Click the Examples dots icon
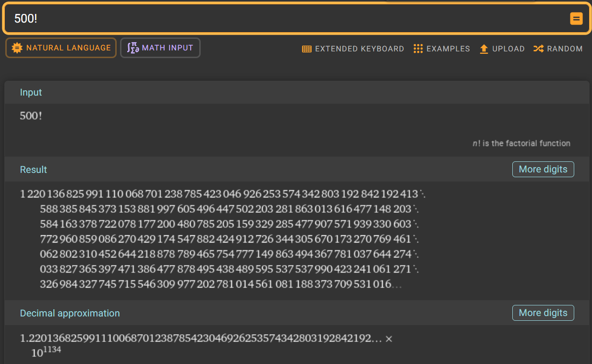The image size is (592, 364). [418, 49]
